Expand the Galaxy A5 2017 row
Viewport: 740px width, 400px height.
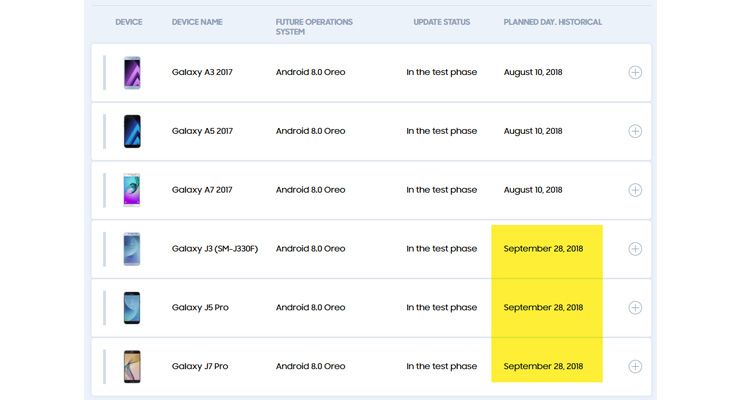tap(635, 131)
